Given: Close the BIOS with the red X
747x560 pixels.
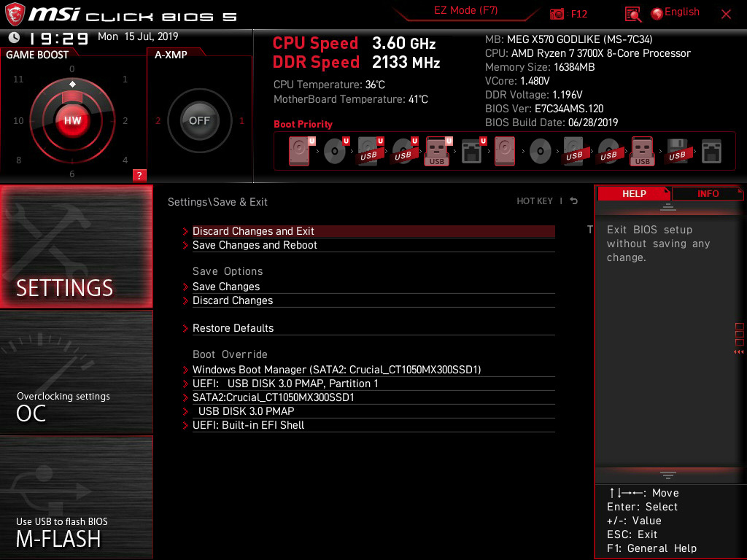Looking at the screenshot, I should [x=726, y=15].
